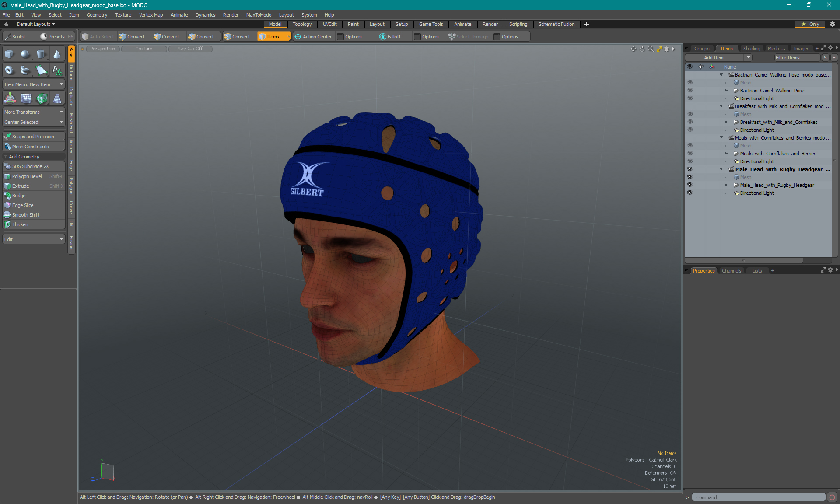Click the viewport pan/move icon

click(x=633, y=49)
